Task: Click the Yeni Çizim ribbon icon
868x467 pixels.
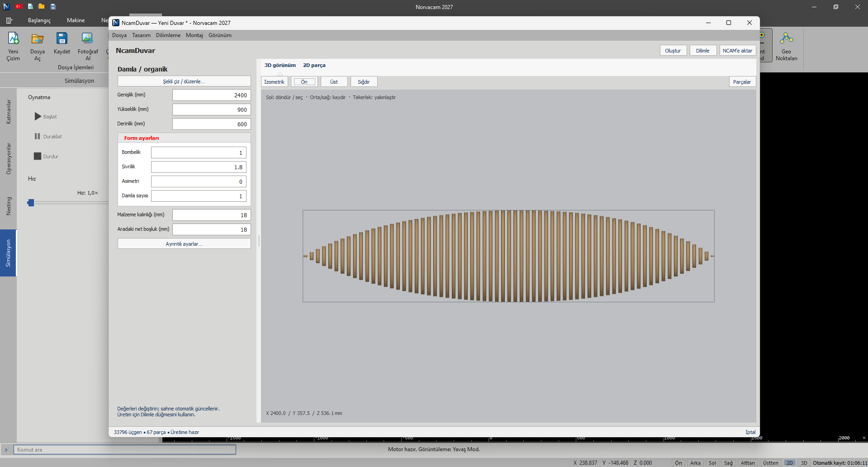Action: (14, 46)
